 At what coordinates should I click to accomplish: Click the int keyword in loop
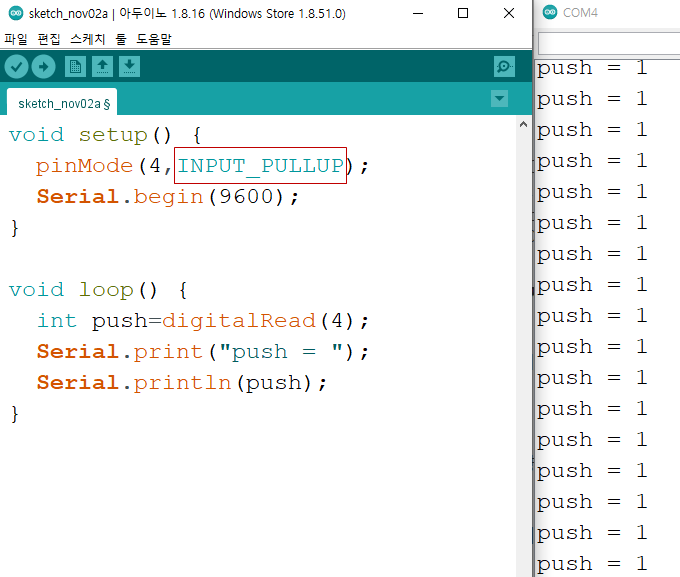click(x=57, y=321)
